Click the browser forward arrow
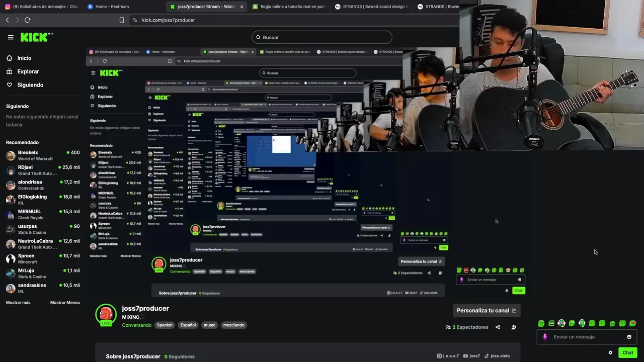The height and width of the screenshot is (362, 644). coord(17,20)
